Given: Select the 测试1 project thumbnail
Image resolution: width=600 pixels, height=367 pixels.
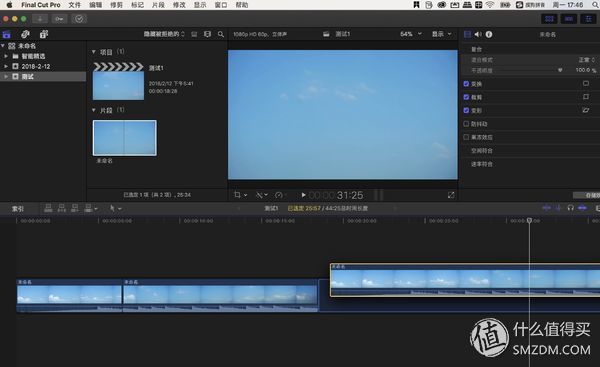Looking at the screenshot, I should coord(119,82).
